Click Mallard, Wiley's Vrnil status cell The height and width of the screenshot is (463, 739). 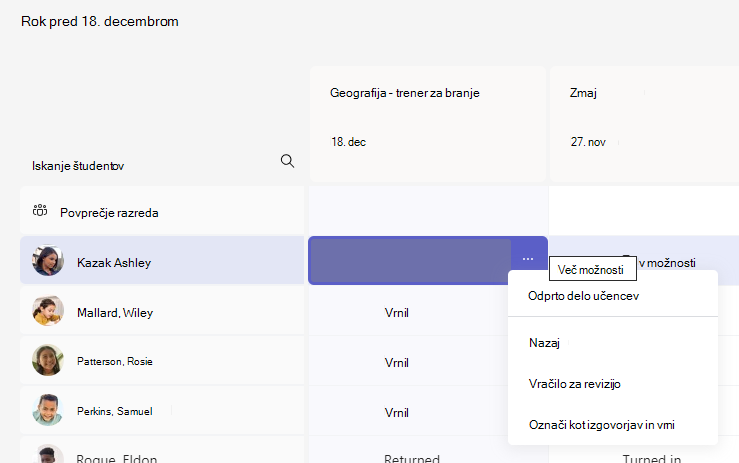pyautogui.click(x=396, y=313)
